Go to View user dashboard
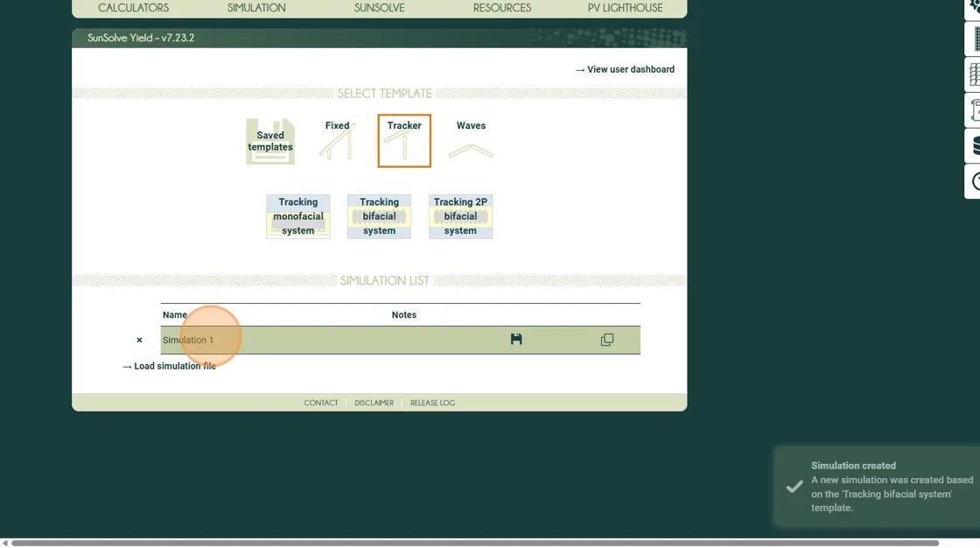Screen dimensions: 980x548 point(625,69)
